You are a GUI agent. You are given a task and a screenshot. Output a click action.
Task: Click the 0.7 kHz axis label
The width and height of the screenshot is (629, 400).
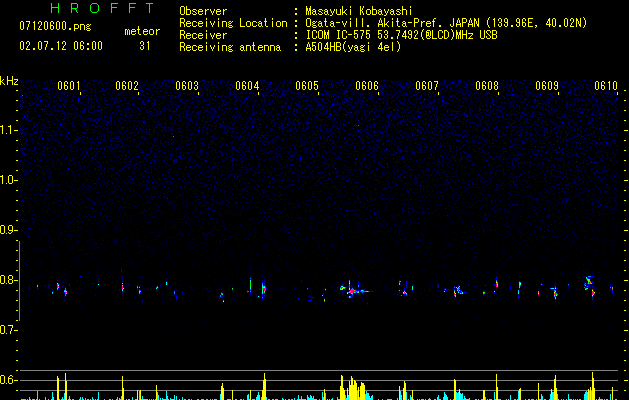point(8,330)
